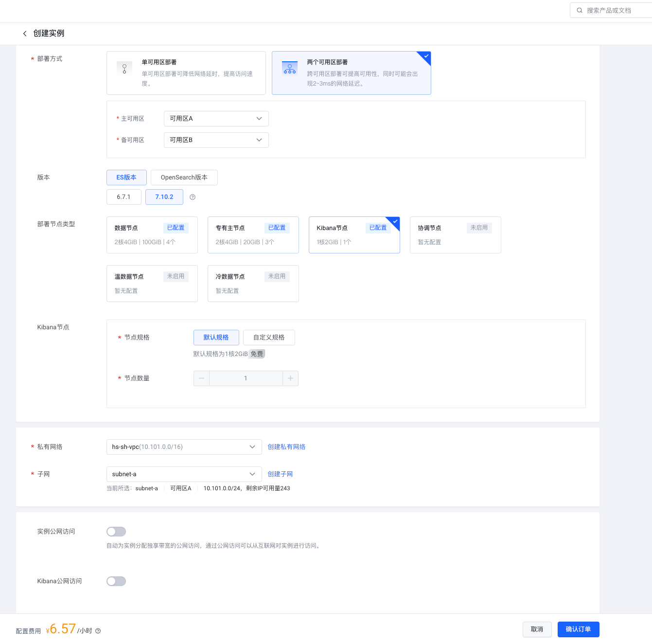Screen dimensions: 652x644
Task: Open the 主可用区 dropdown
Action: point(216,119)
